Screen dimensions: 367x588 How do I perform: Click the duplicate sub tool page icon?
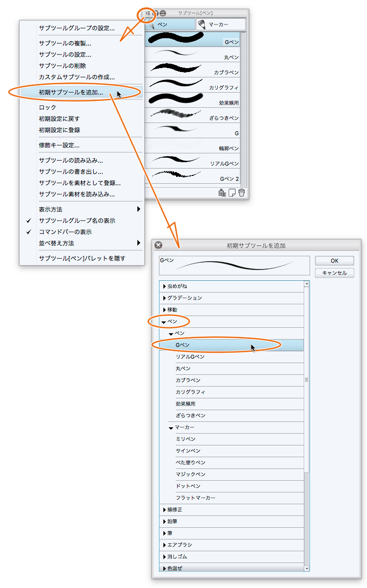tap(232, 193)
